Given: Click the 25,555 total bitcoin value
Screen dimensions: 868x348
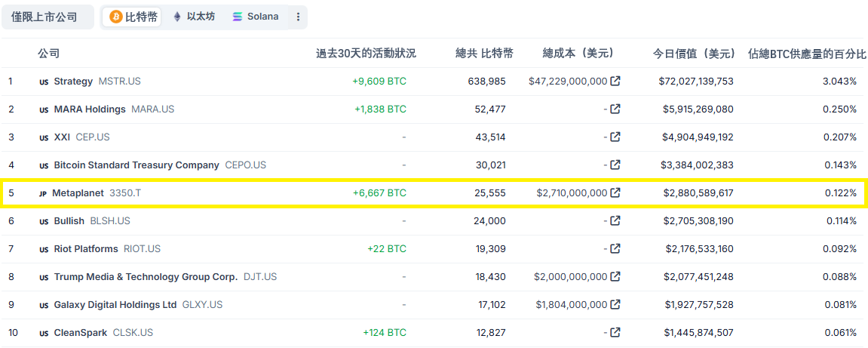Looking at the screenshot, I should (489, 192).
